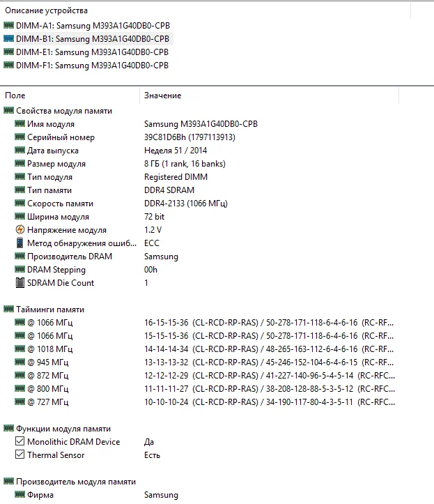The height and width of the screenshot is (504, 434).
Task: Click icon beside Размер модуля
Action: (x=20, y=163)
